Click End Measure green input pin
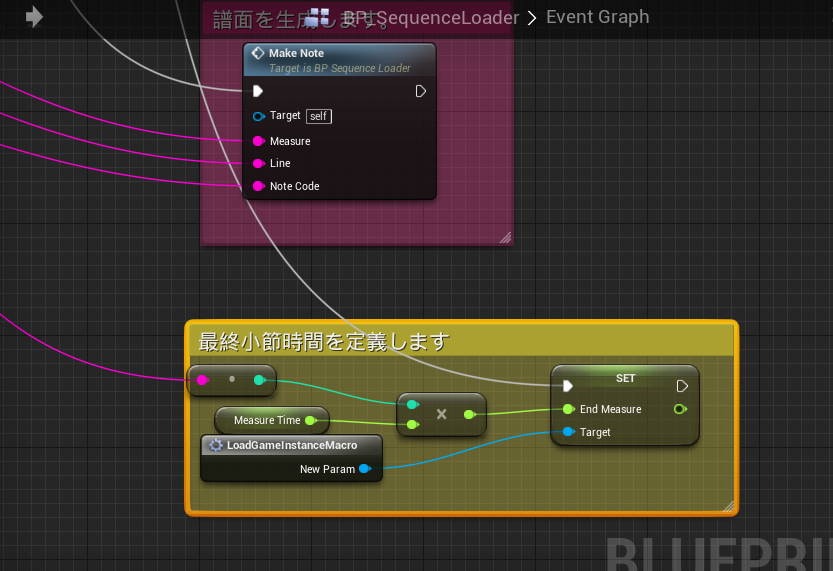Image resolution: width=833 pixels, height=571 pixels. (568, 409)
